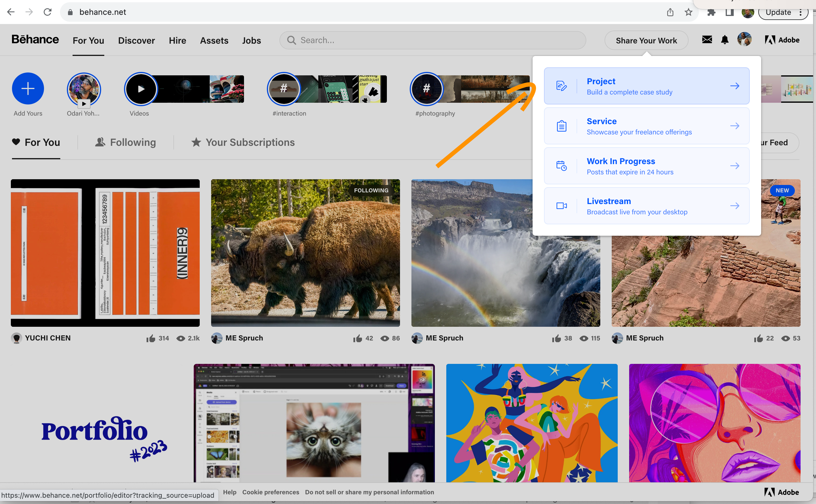This screenshot has width=816, height=504.
Task: Play the Videos story circle
Action: [141, 89]
